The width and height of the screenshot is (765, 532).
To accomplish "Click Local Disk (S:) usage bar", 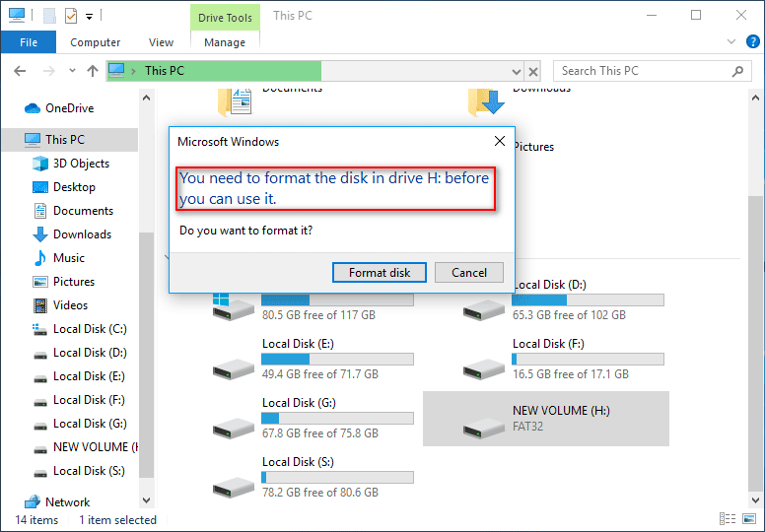I will click(337, 478).
